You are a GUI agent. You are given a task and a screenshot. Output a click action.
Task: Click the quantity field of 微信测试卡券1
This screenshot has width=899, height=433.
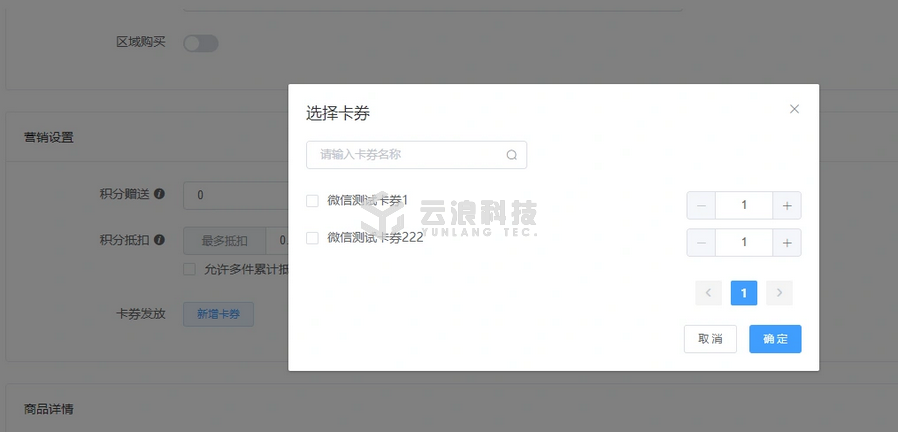tap(744, 205)
